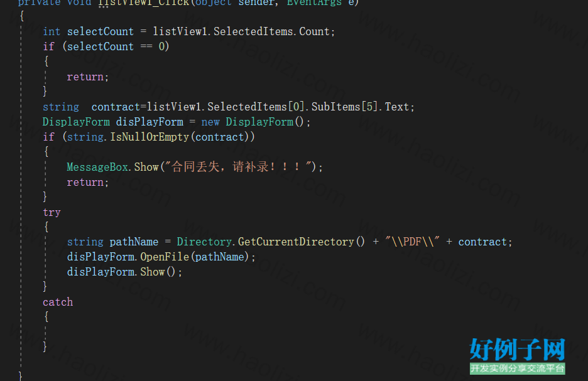
Task: Click "SubItems[5]" in the contract line
Action: (x=344, y=107)
